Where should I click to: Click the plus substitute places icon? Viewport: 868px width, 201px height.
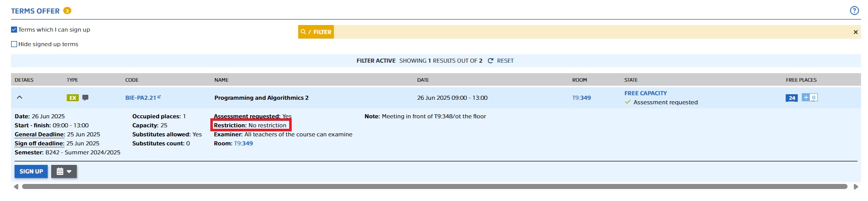pos(805,97)
